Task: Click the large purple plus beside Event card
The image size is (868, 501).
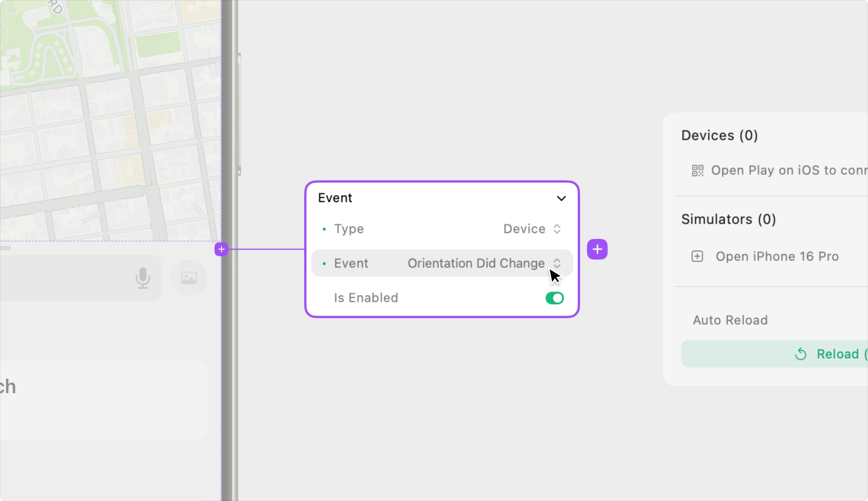Action: click(x=597, y=249)
